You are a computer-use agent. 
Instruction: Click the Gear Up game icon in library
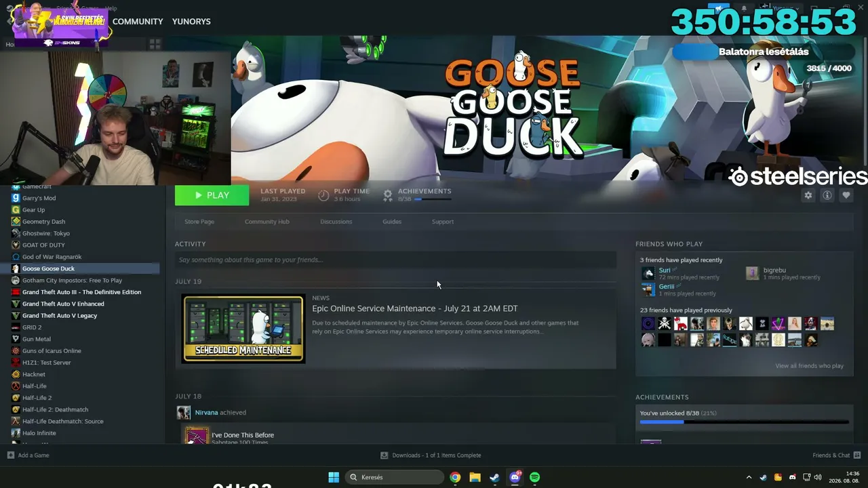click(x=16, y=209)
